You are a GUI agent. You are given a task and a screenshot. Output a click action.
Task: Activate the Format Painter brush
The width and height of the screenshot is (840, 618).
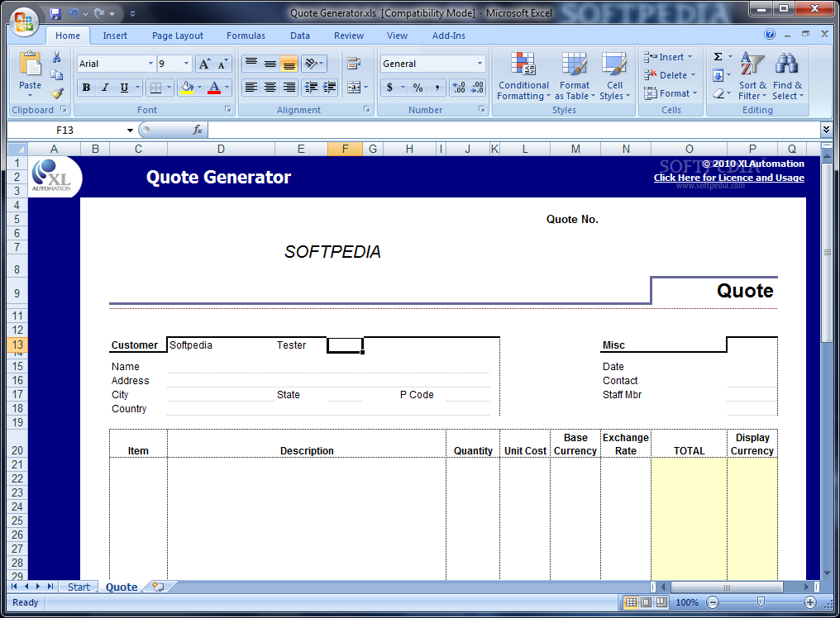57,93
